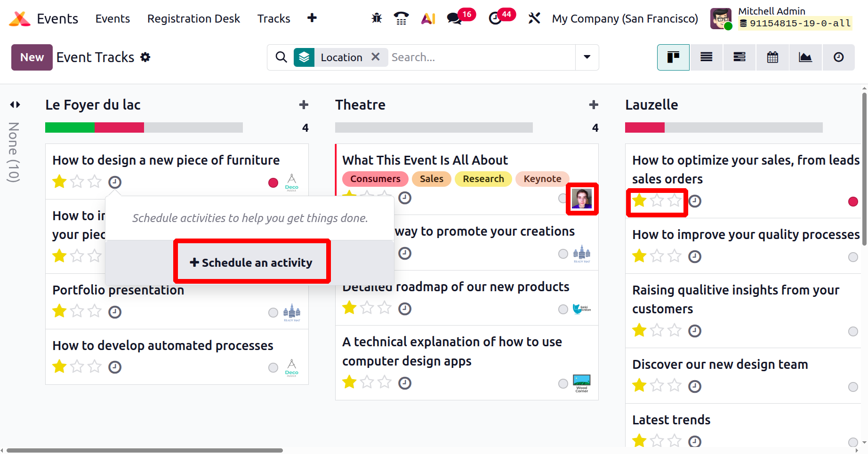This screenshot has height=454, width=868.
Task: Switch to list view
Action: pyautogui.click(x=706, y=57)
